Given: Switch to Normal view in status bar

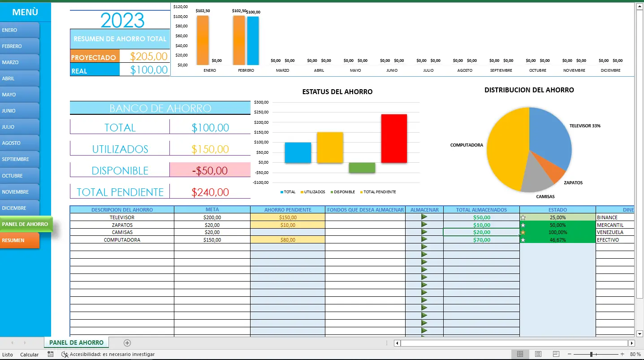Looking at the screenshot, I should (x=520, y=354).
